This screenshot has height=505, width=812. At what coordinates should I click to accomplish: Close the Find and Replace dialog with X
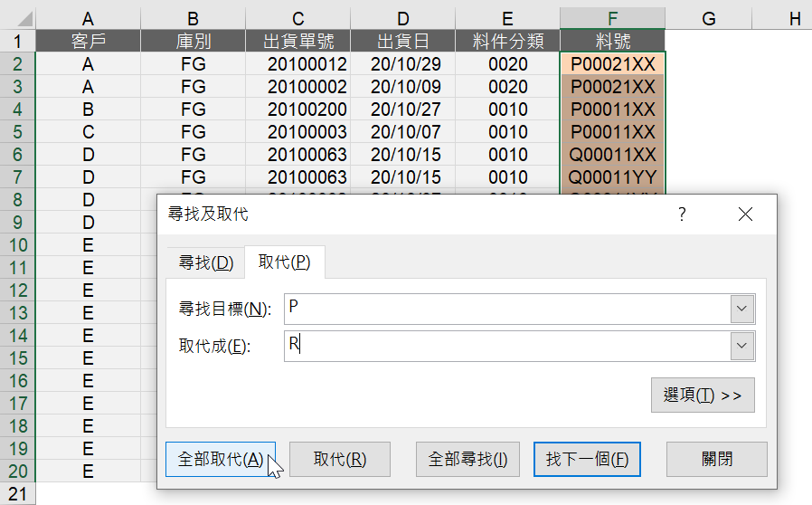pyautogui.click(x=745, y=214)
